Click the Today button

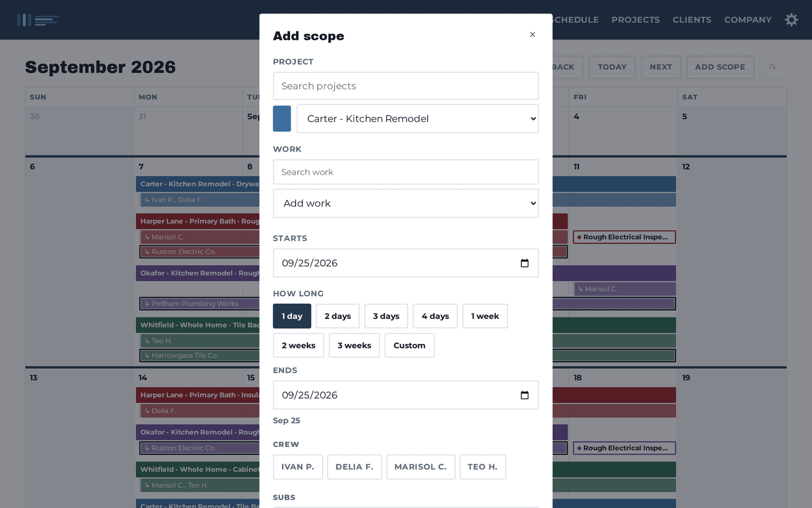coord(612,67)
